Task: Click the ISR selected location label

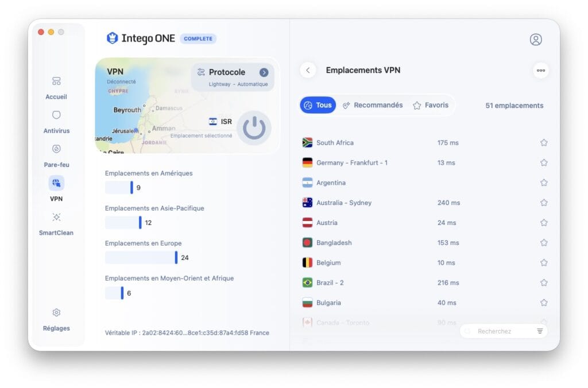Action: coord(226,122)
